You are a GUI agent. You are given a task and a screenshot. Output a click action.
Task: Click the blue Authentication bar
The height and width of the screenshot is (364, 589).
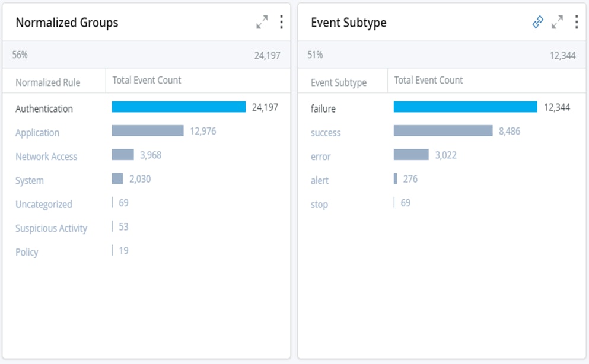[x=179, y=107]
